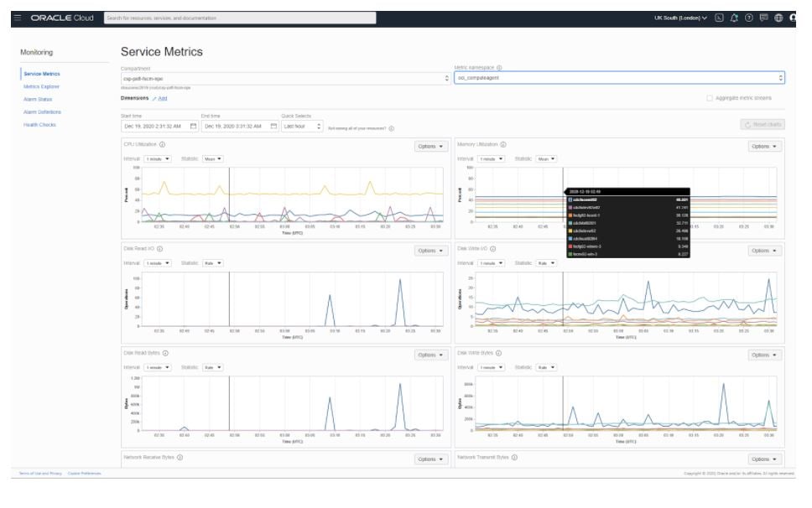
Task: Click the orange swatch, third row of tooltip
Action: pyautogui.click(x=570, y=215)
